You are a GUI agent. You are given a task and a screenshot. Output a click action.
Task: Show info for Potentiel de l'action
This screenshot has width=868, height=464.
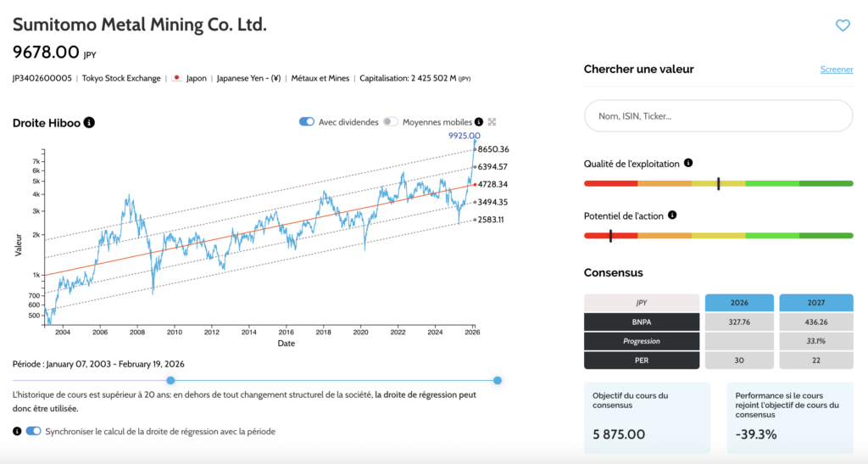pyautogui.click(x=672, y=215)
